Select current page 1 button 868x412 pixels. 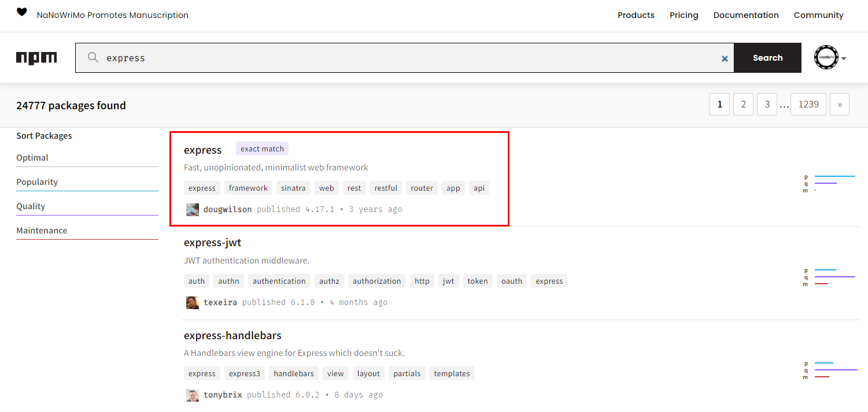coord(720,105)
